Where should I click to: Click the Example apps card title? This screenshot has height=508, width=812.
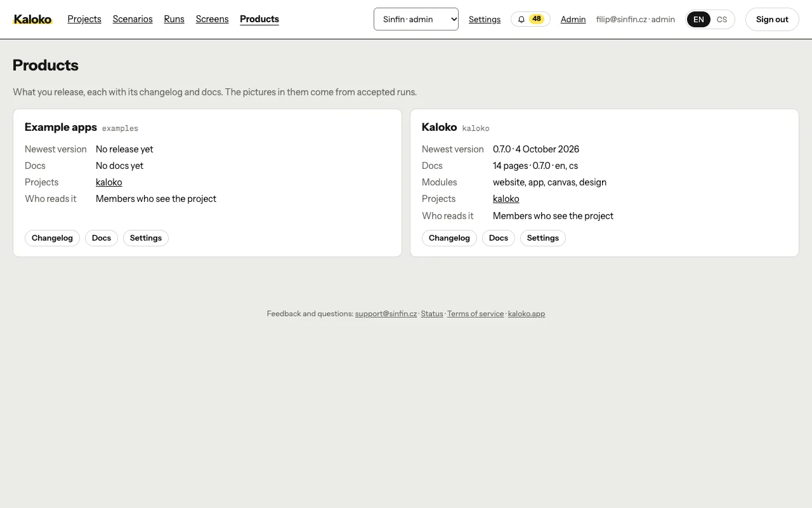coord(61,127)
